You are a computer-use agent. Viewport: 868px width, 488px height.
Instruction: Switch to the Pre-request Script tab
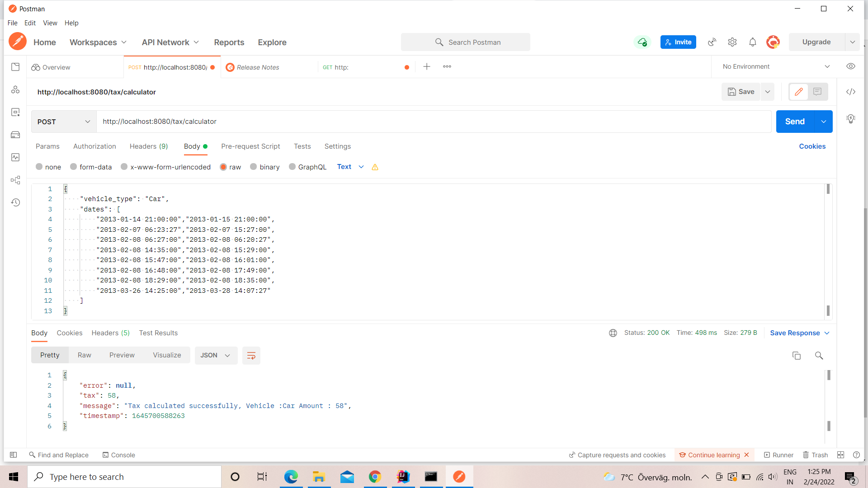coord(250,146)
